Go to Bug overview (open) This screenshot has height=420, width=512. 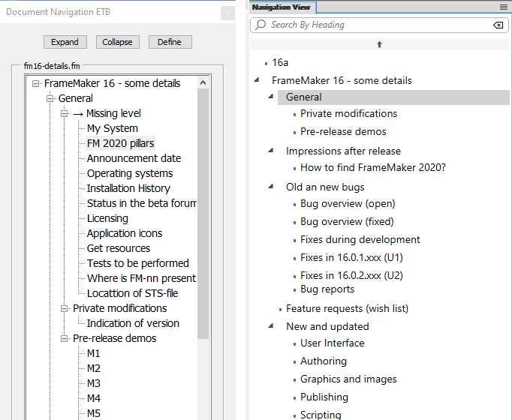coord(348,204)
